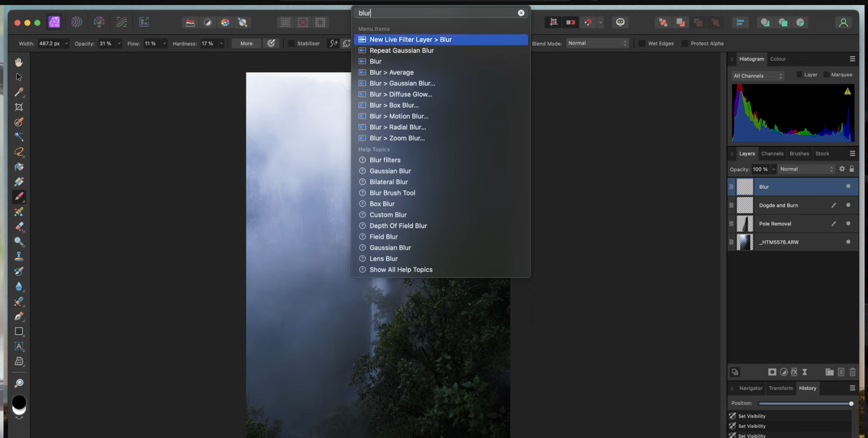
Task: Click the delete layer trash icon
Action: pos(852,372)
